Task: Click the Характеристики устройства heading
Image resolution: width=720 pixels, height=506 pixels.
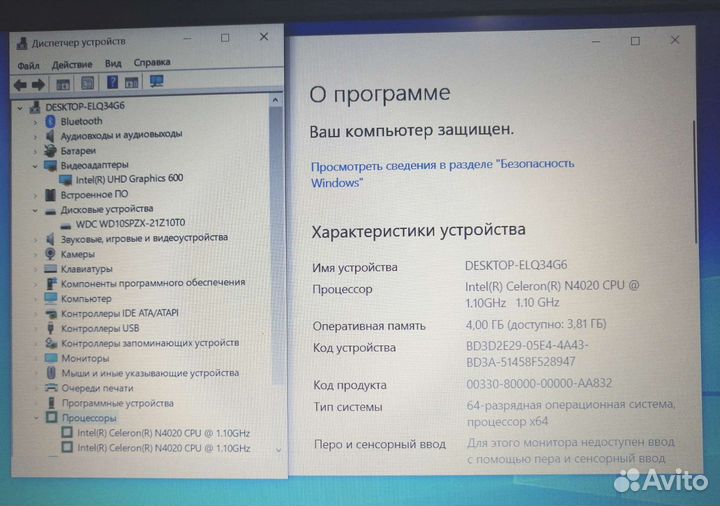Action: [418, 231]
